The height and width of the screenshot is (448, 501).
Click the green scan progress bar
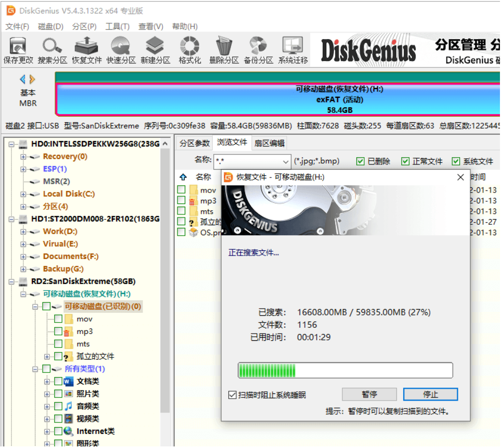pyautogui.click(x=345, y=370)
